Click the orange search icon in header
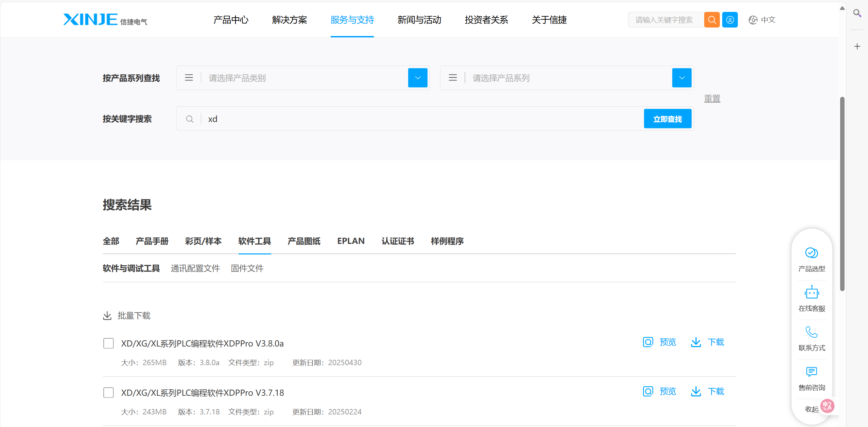 [712, 20]
